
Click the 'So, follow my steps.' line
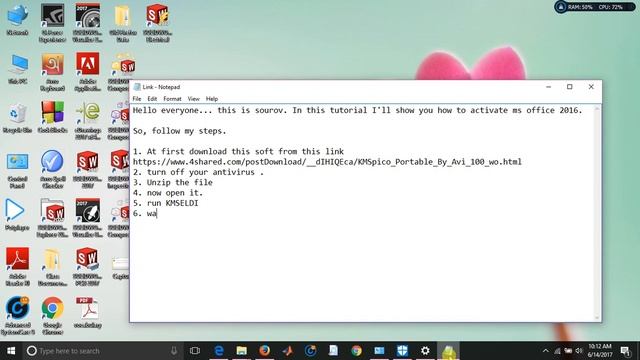click(x=179, y=131)
